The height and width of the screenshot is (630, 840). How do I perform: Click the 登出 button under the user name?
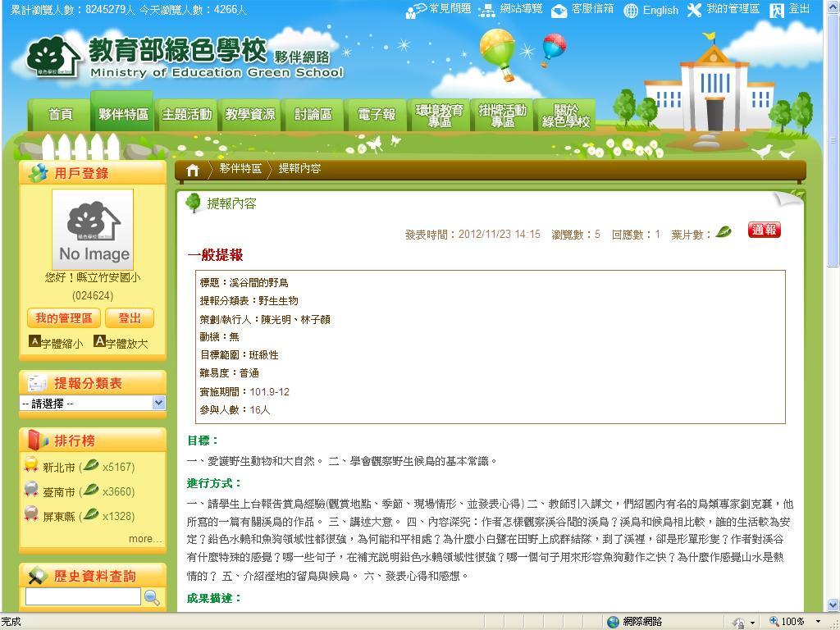coord(130,318)
